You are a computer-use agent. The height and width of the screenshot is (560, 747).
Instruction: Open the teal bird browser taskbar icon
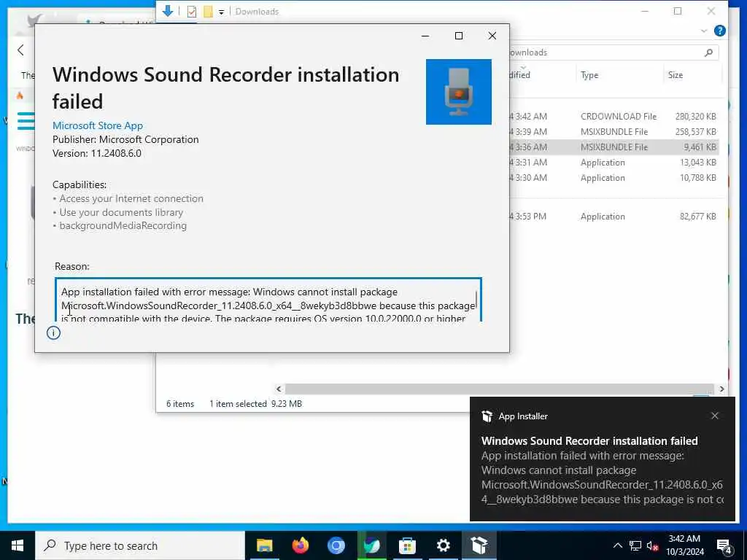371,545
